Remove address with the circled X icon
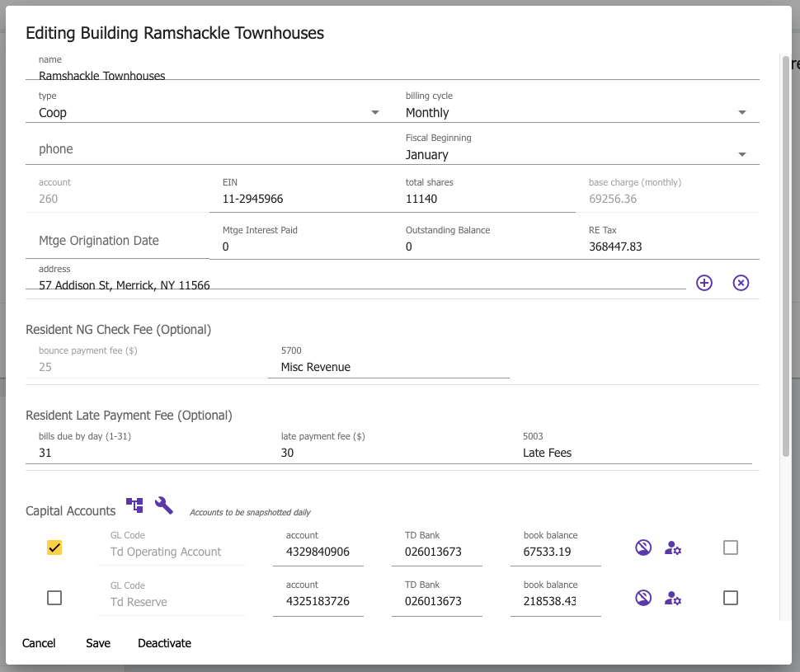The width and height of the screenshot is (800, 672). pyautogui.click(x=741, y=283)
